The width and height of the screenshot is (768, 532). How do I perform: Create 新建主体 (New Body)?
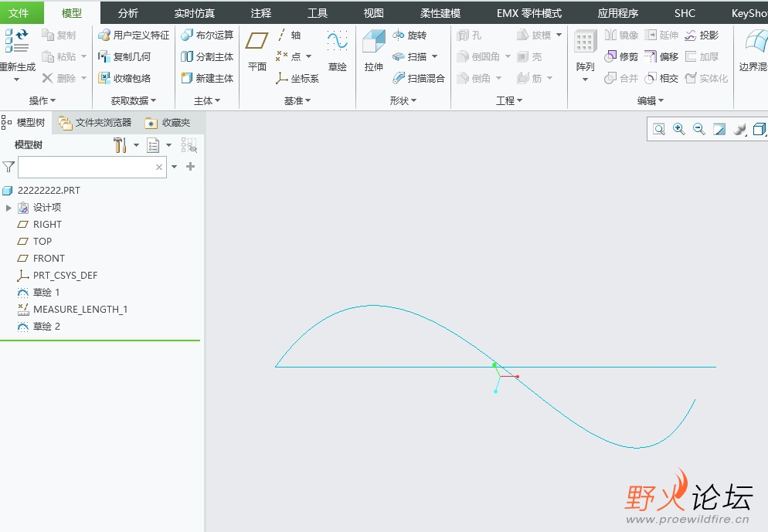point(207,78)
